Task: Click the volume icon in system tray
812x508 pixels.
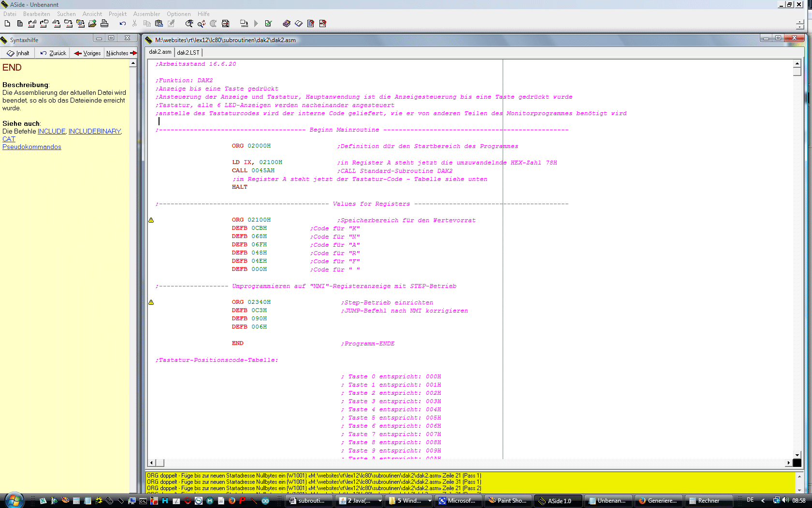Action: 785,500
